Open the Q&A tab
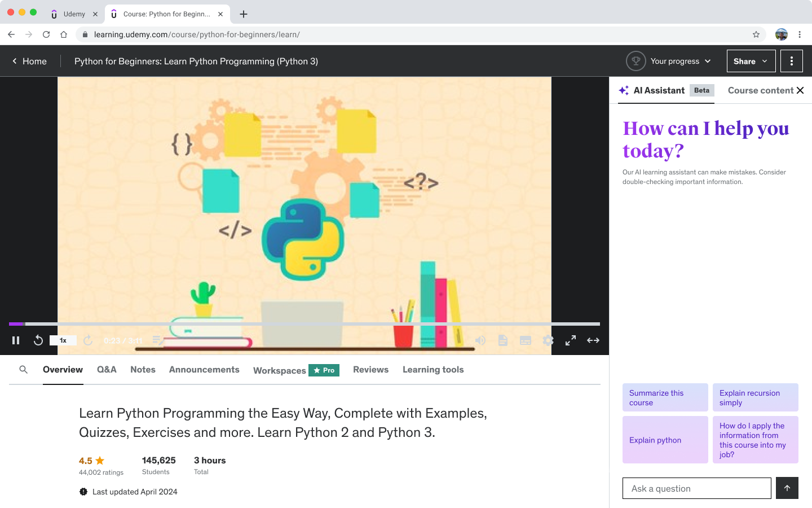 click(x=107, y=369)
